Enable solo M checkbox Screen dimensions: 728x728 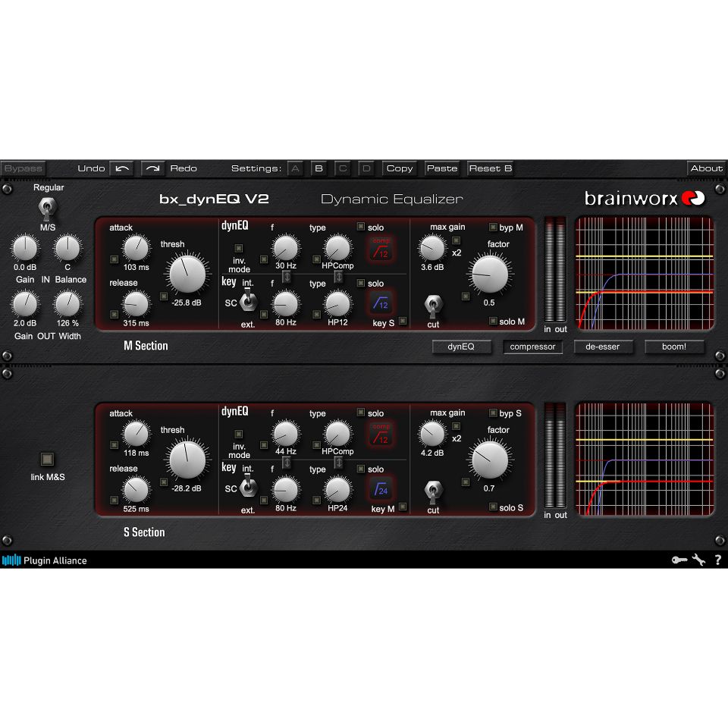493,321
